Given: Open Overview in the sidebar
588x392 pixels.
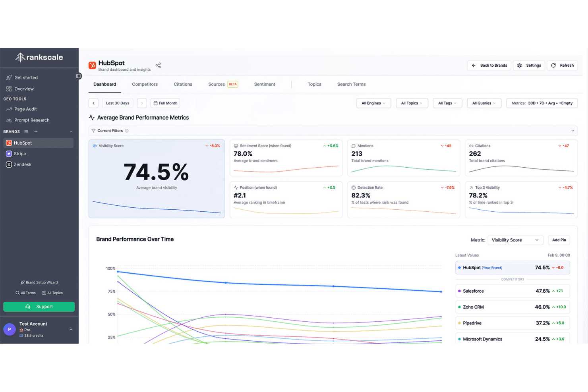Looking at the screenshot, I should (x=20, y=89).
